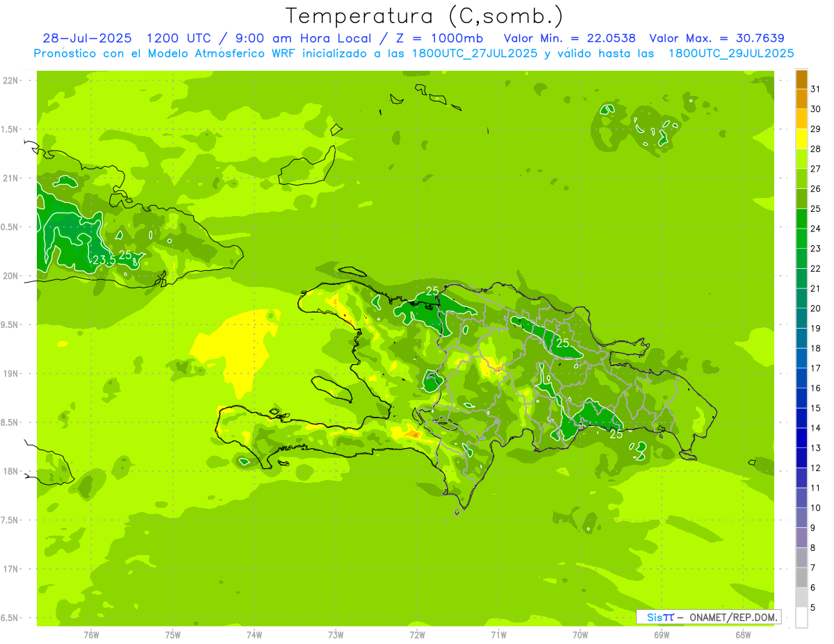Pick the purple swatch between 8 and 9

[x=801, y=538]
